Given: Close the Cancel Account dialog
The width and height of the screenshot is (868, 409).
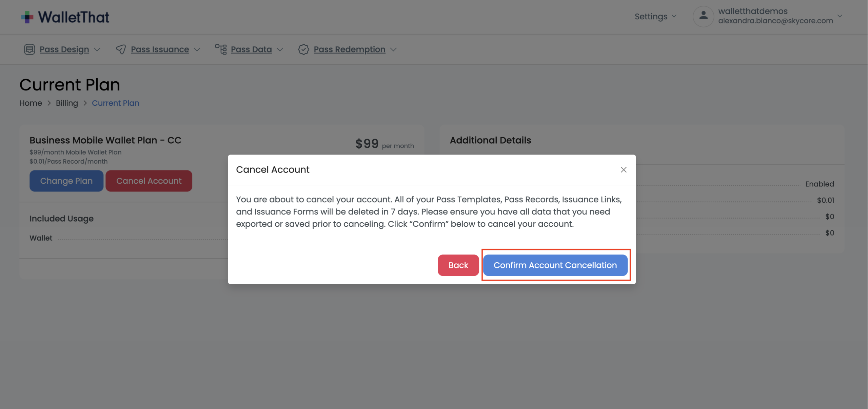Looking at the screenshot, I should (x=624, y=169).
